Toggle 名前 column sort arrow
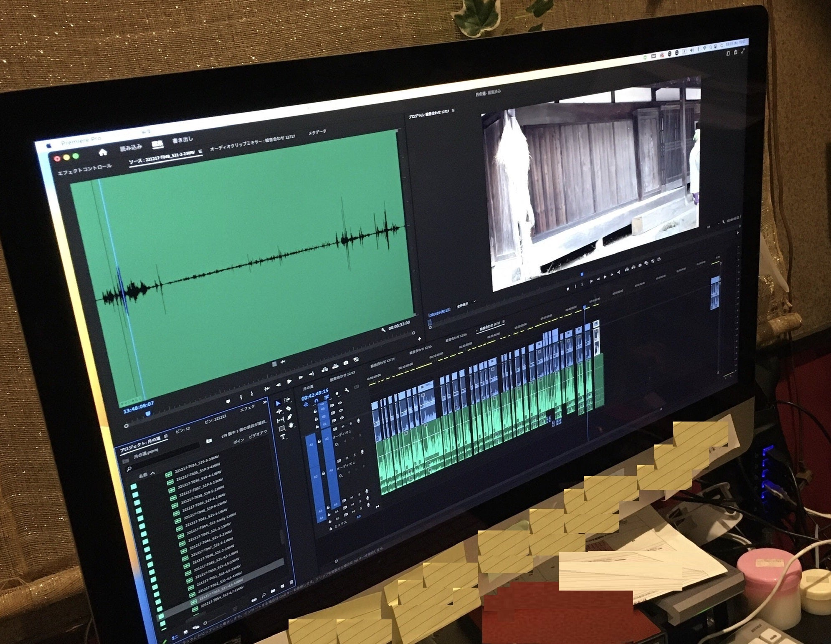The width and height of the screenshot is (831, 644). click(153, 473)
